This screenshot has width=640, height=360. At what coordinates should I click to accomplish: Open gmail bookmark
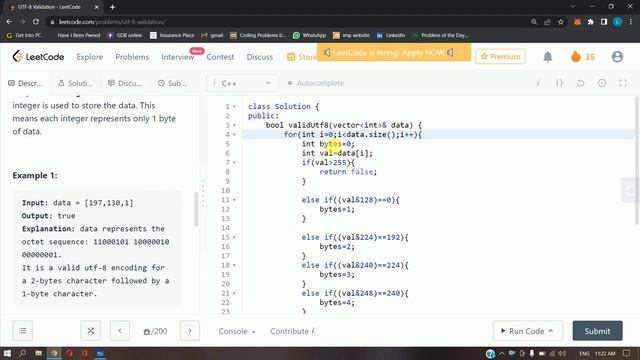pyautogui.click(x=212, y=35)
